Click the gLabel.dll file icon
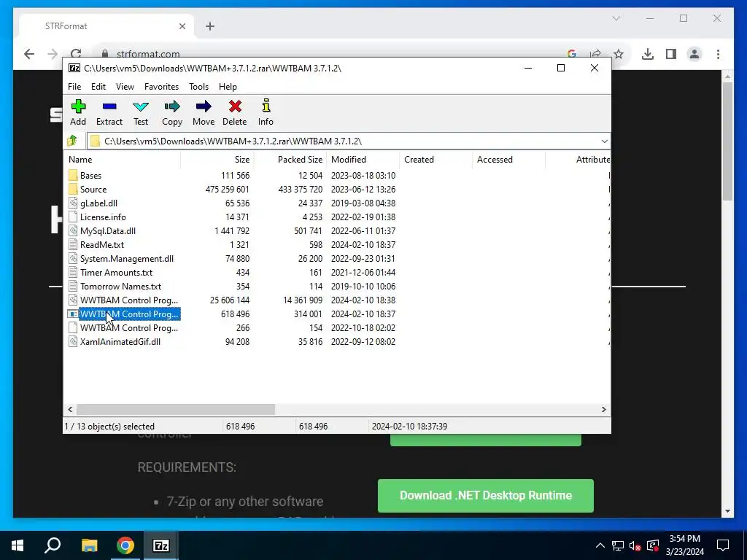The width and height of the screenshot is (747, 560). [73, 203]
